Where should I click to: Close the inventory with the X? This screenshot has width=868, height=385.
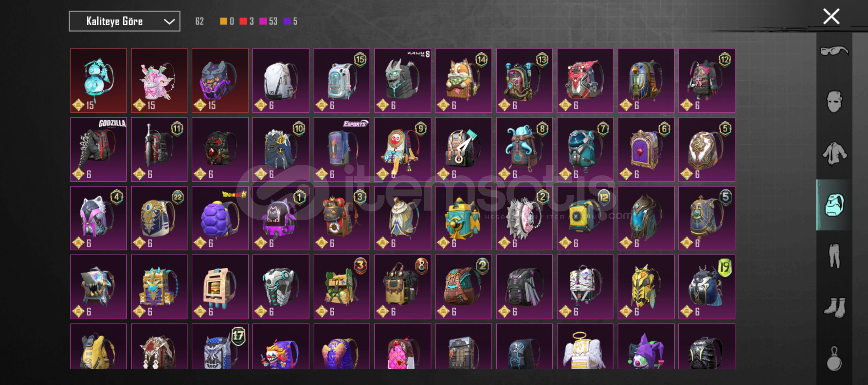[x=831, y=16]
